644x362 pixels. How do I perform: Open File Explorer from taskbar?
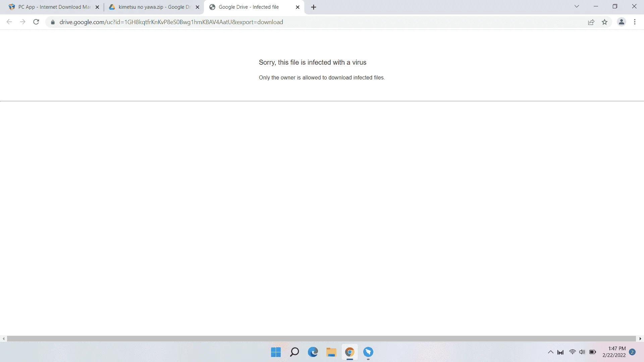coord(331,352)
